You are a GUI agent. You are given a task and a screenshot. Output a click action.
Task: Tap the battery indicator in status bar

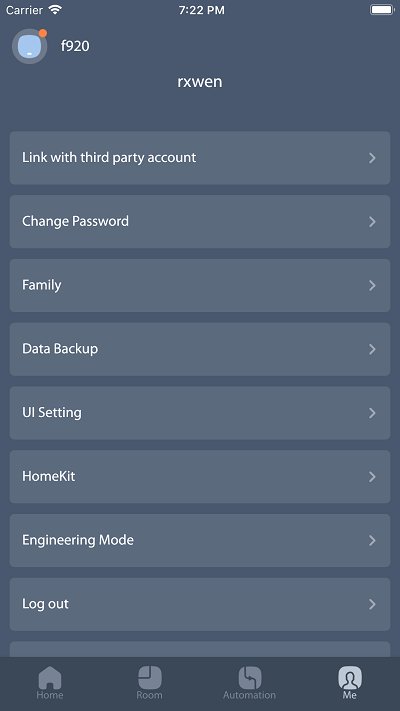pos(382,10)
